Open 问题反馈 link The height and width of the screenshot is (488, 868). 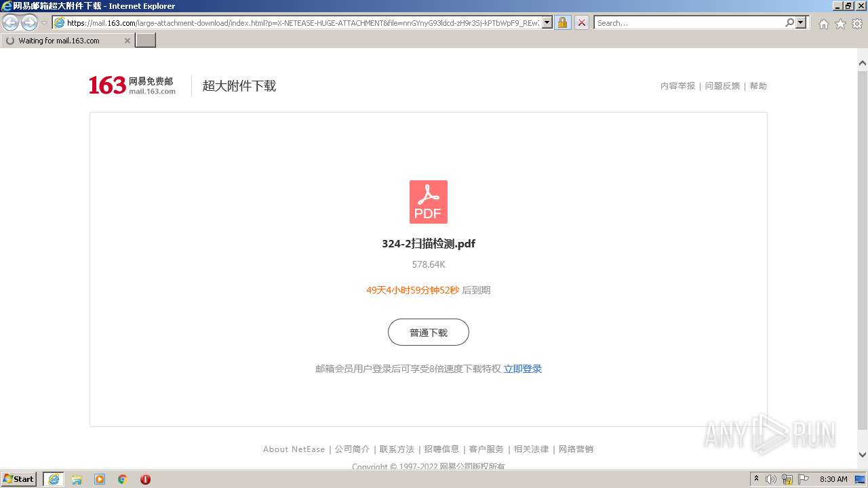722,86
